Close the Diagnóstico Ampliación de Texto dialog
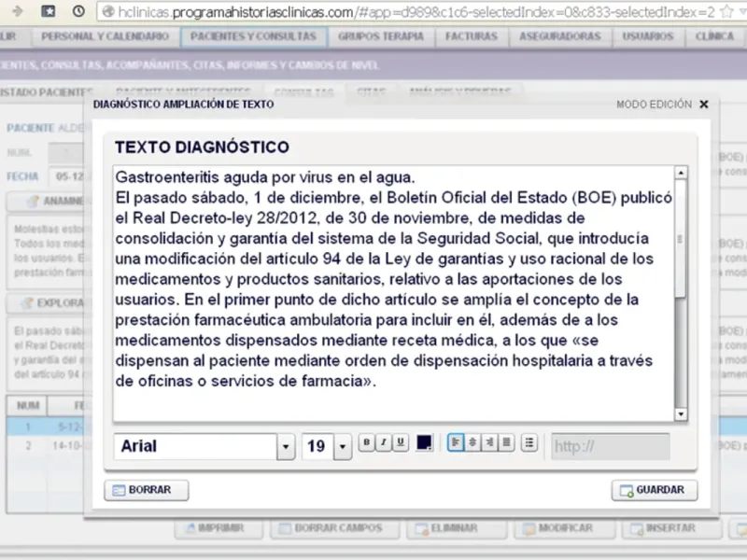Viewport: 747px width, 560px height. 704,105
